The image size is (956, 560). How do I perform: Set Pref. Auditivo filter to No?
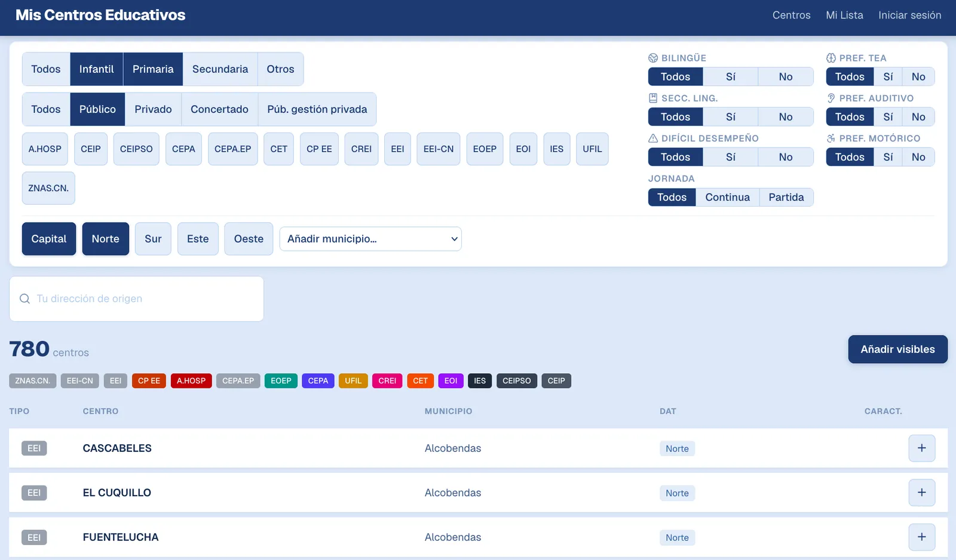[918, 117]
